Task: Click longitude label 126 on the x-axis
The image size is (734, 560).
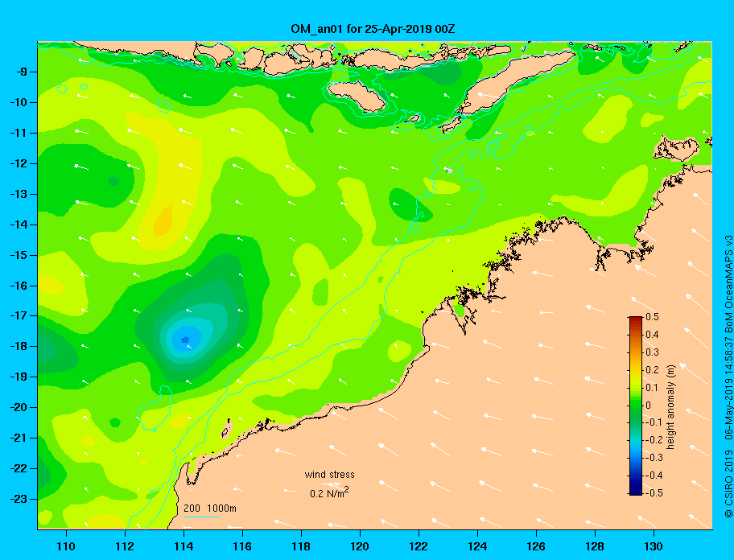Action: click(536, 546)
